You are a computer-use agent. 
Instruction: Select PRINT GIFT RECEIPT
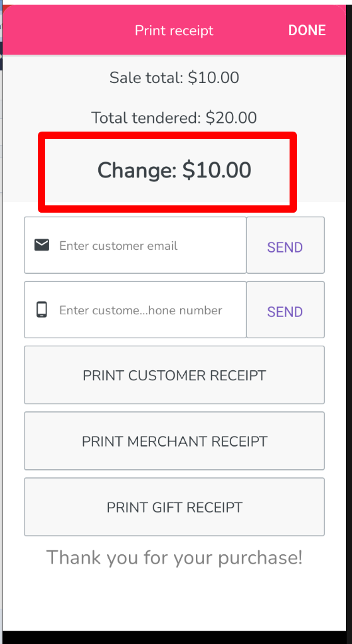pos(175,507)
